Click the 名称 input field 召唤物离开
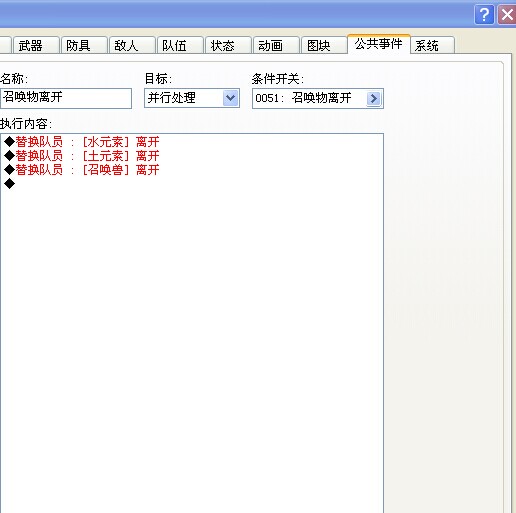Image resolution: width=516 pixels, height=513 pixels. click(66, 98)
